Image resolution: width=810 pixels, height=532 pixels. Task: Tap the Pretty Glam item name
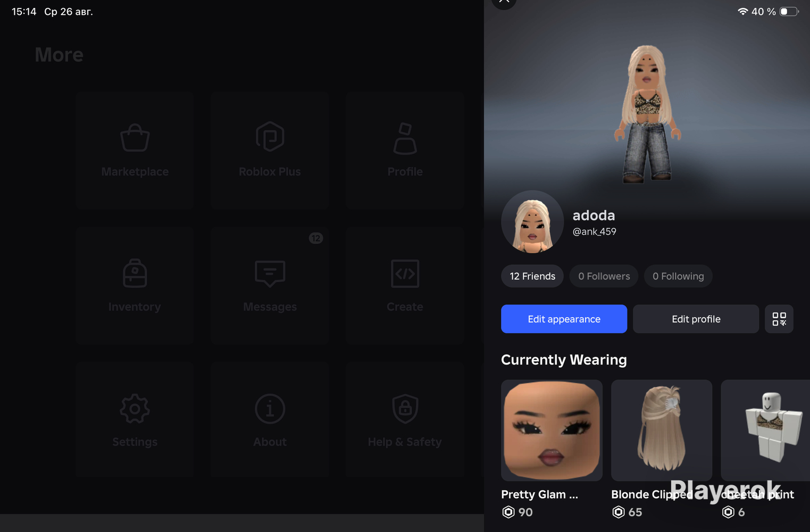pyautogui.click(x=540, y=495)
